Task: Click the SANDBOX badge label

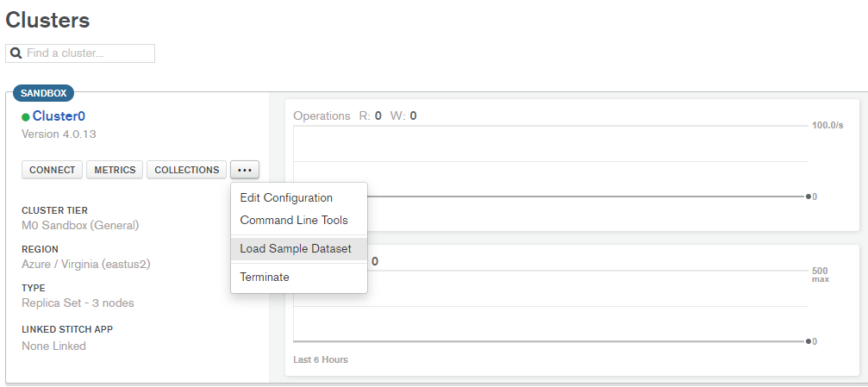Action: (x=44, y=93)
